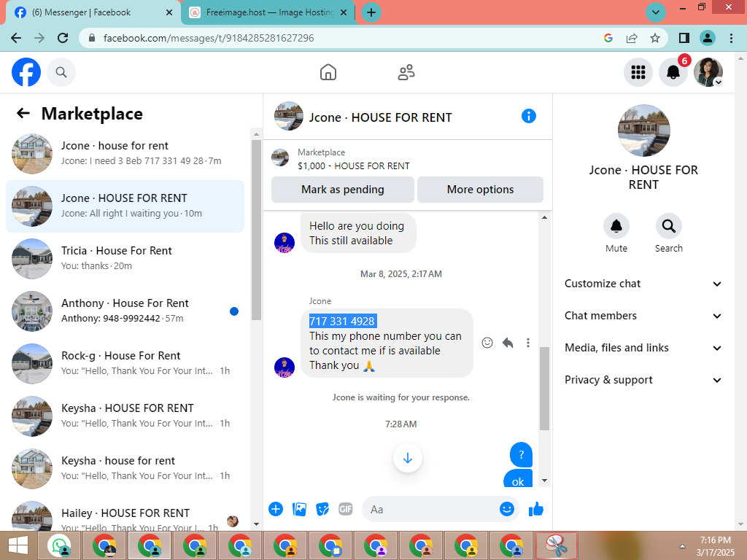
Task: Open the Snipping Tool taskbar icon
Action: click(557, 545)
